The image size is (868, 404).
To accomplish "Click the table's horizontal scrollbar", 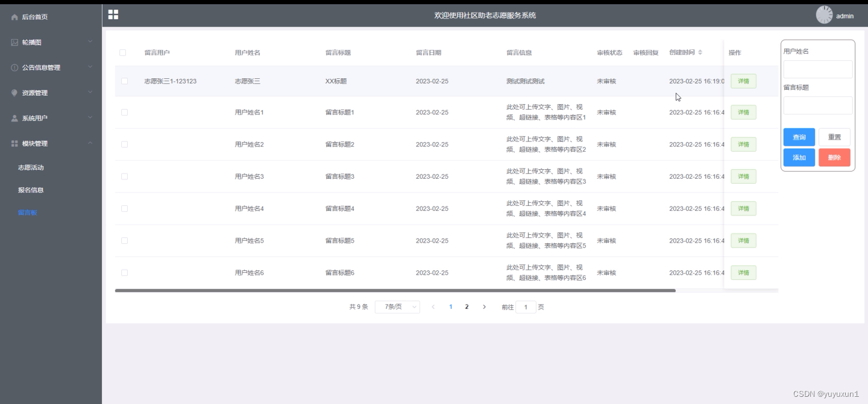I will click(x=395, y=290).
